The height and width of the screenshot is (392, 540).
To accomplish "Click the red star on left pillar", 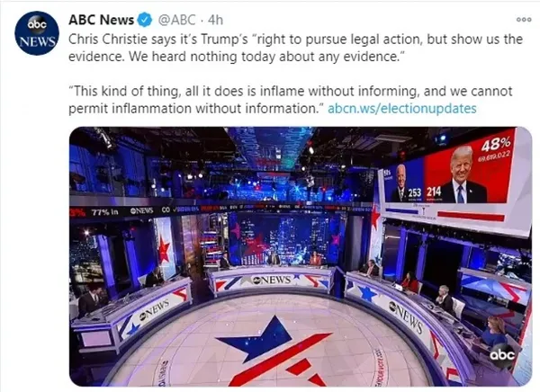I will point(164,248).
